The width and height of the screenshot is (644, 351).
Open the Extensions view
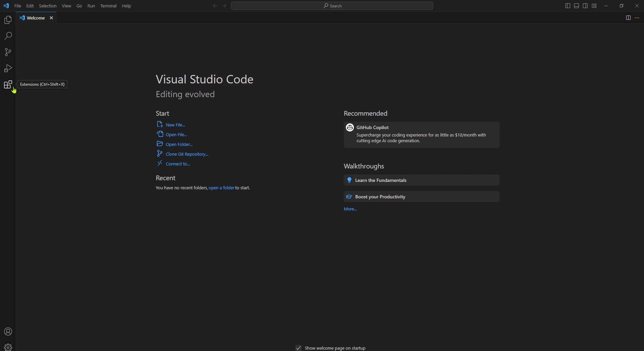pyautogui.click(x=8, y=85)
